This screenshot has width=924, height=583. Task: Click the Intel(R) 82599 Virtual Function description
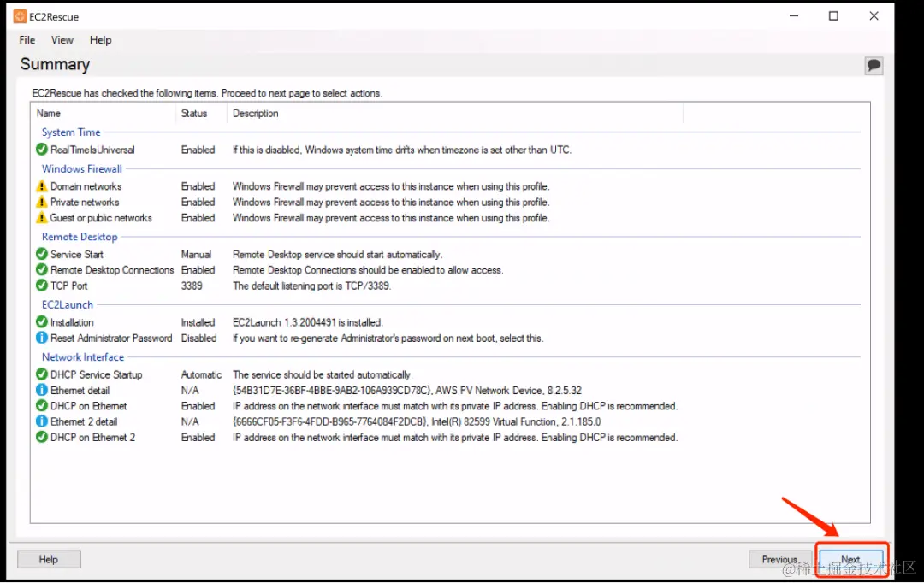coord(417,422)
